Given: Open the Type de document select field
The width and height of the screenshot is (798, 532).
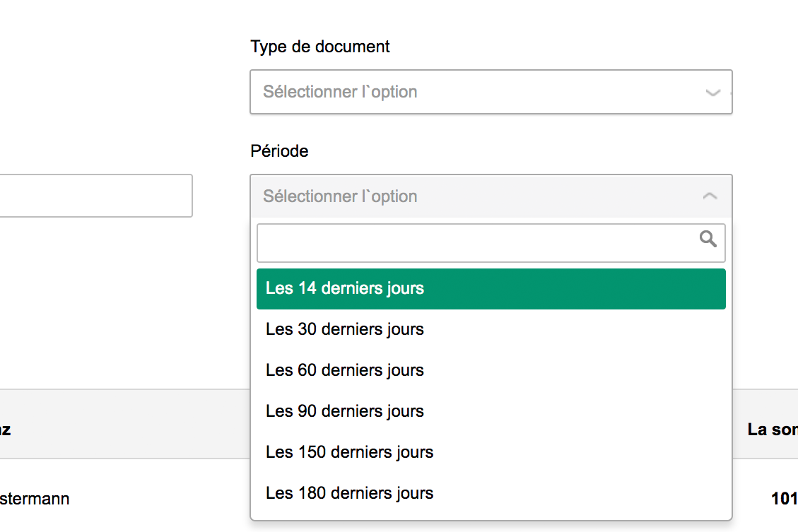Looking at the screenshot, I should pos(481,92).
